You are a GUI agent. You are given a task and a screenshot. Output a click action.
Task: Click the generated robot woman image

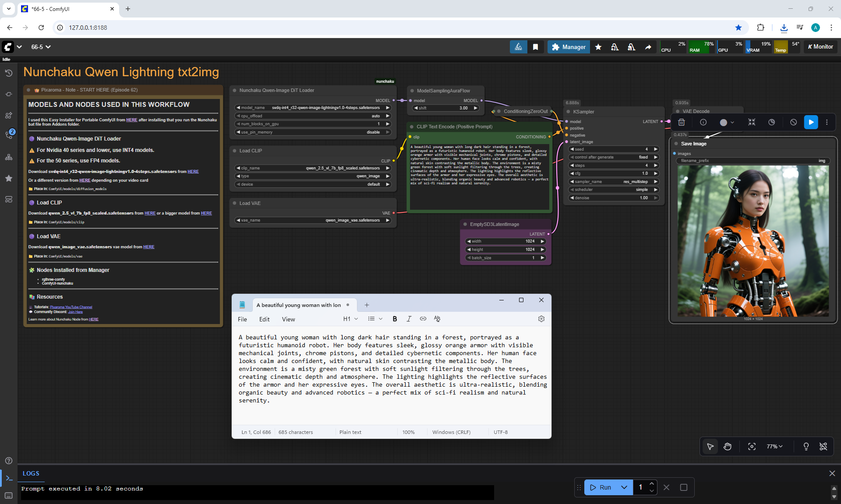pyautogui.click(x=753, y=241)
